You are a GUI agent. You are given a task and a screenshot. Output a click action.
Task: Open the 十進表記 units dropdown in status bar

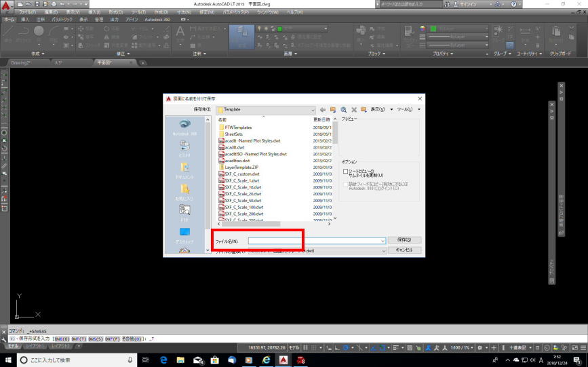click(x=520, y=348)
